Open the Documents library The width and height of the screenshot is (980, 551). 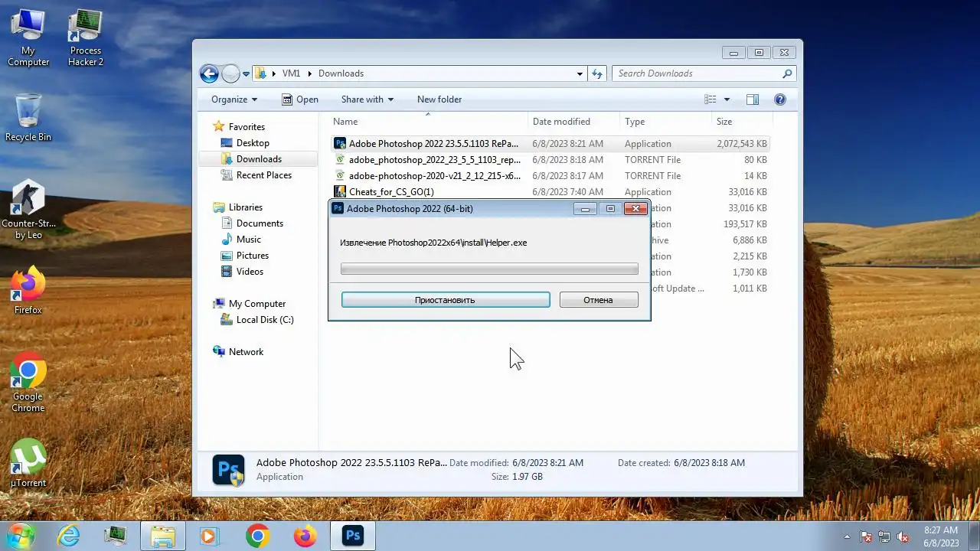(x=260, y=223)
